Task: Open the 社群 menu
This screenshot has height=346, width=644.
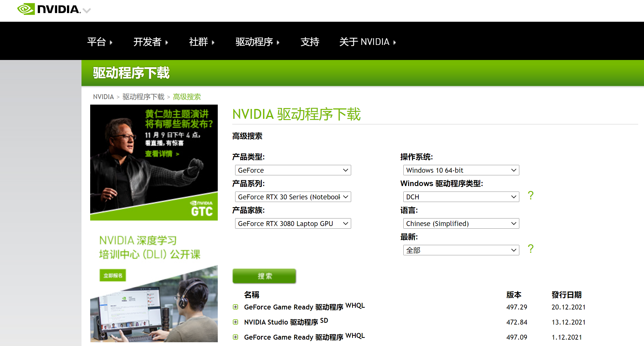Action: pyautogui.click(x=202, y=42)
